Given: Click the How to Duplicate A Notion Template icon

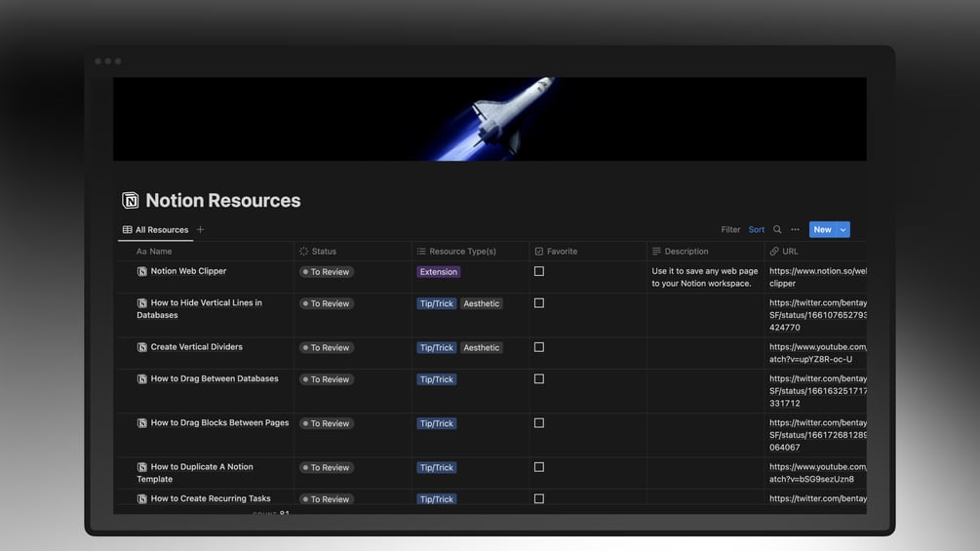Looking at the screenshot, I should point(141,467).
